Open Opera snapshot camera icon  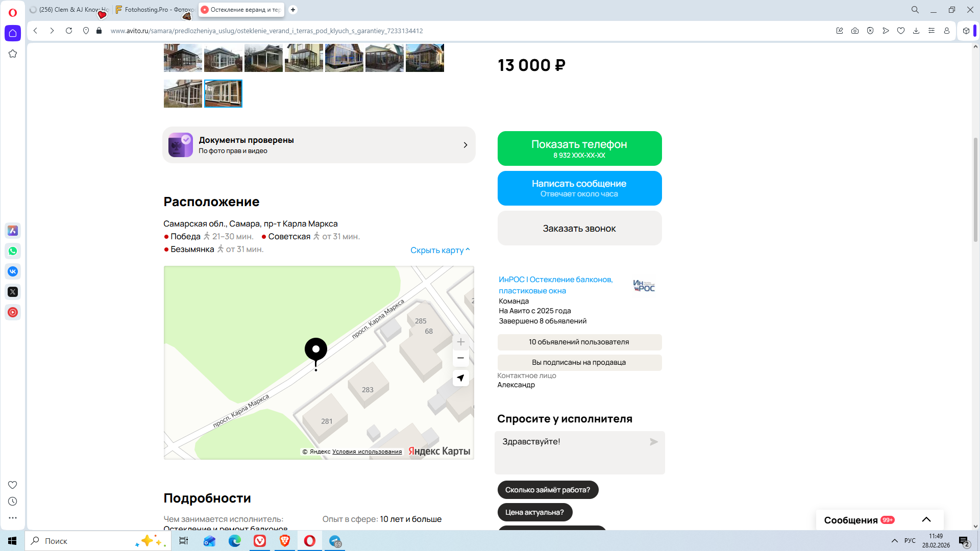(855, 31)
